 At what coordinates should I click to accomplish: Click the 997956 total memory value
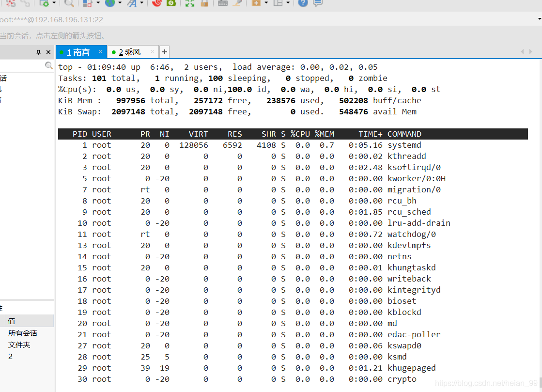(x=131, y=101)
